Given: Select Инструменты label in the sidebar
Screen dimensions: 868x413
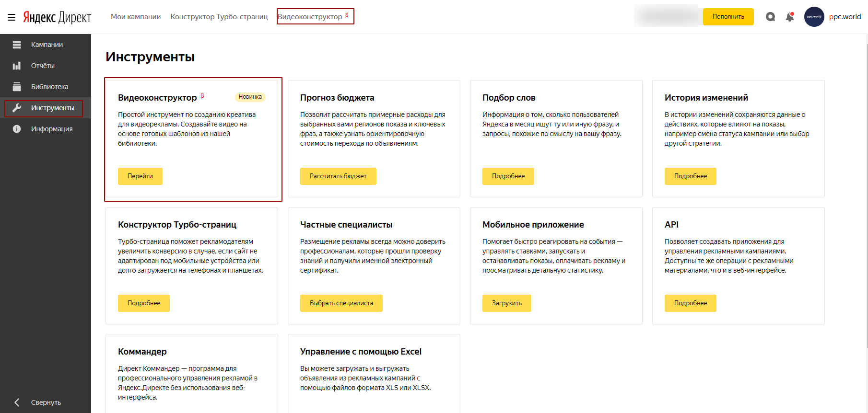Looking at the screenshot, I should (x=53, y=108).
